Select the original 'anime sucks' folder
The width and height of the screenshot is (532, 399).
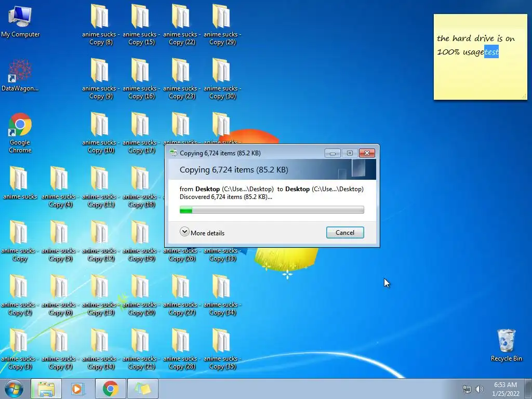(20, 182)
